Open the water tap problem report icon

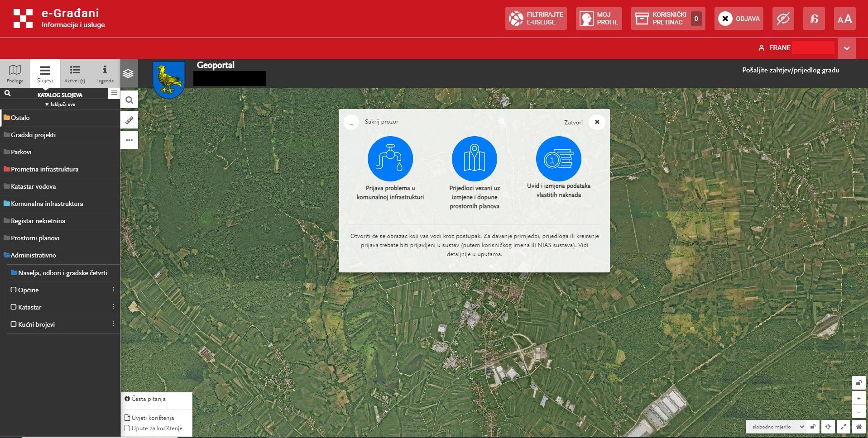tap(390, 159)
